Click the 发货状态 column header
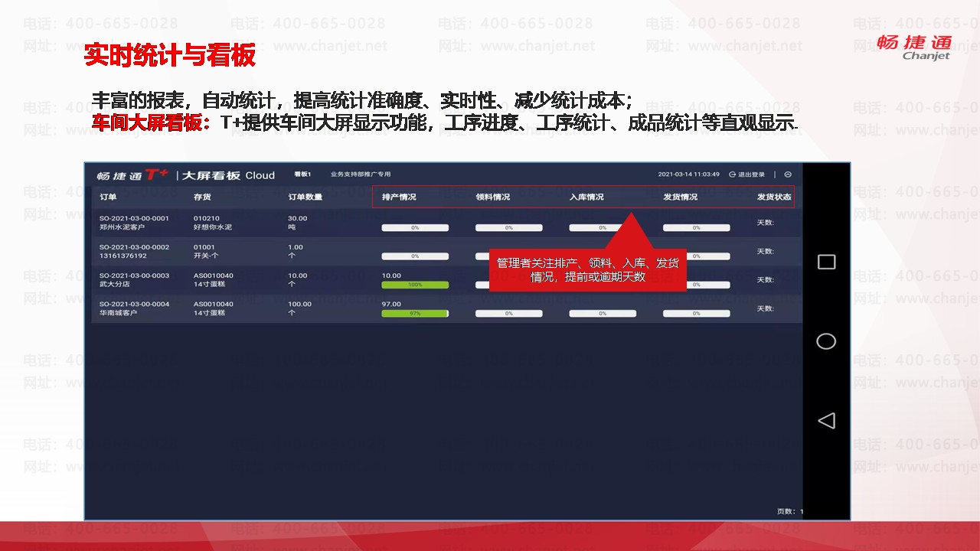The height and width of the screenshot is (551, 980). (774, 197)
